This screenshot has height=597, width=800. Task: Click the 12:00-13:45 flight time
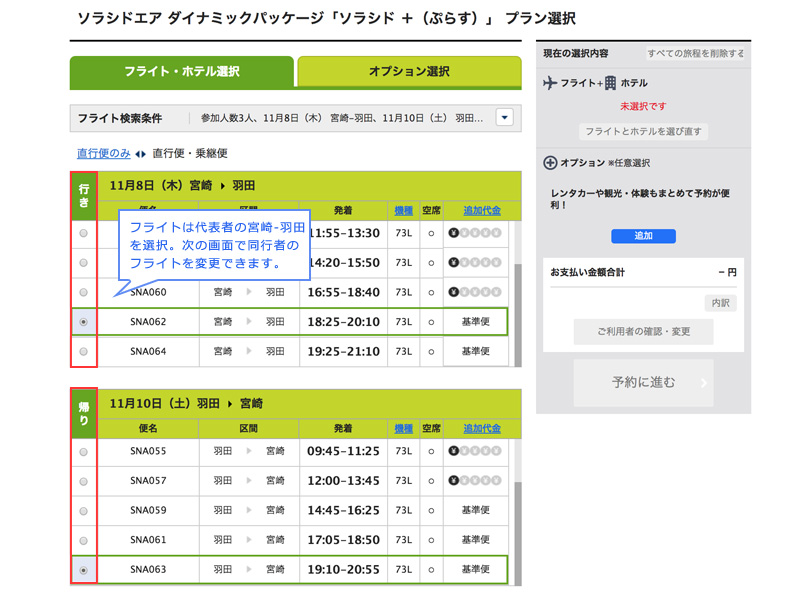(x=343, y=481)
